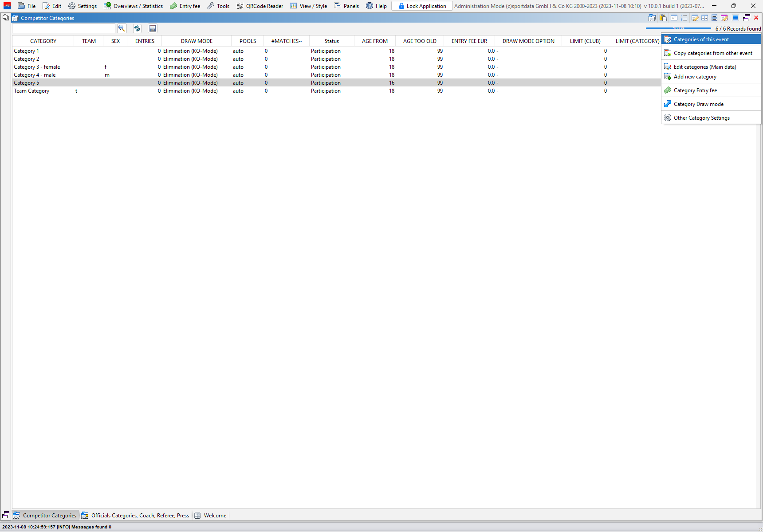Screen dimensions: 763x532
Task: Sort by CATEGORY column header
Action: [x=43, y=41]
